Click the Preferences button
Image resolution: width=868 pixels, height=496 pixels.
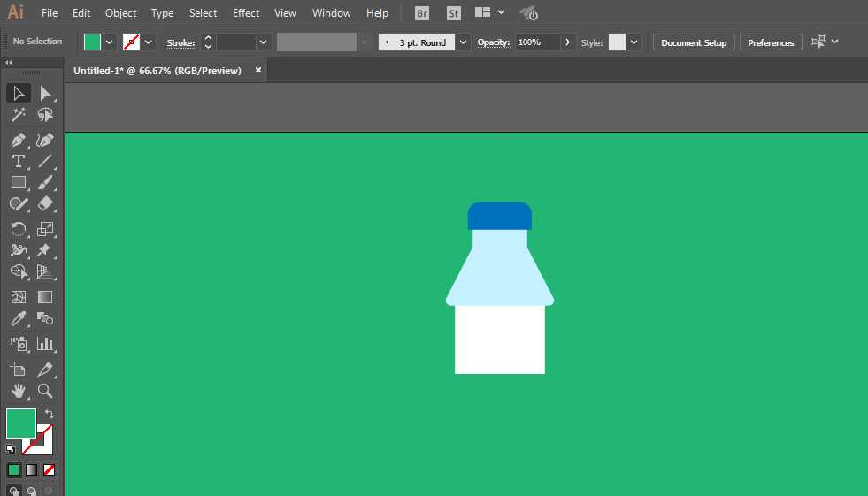771,42
